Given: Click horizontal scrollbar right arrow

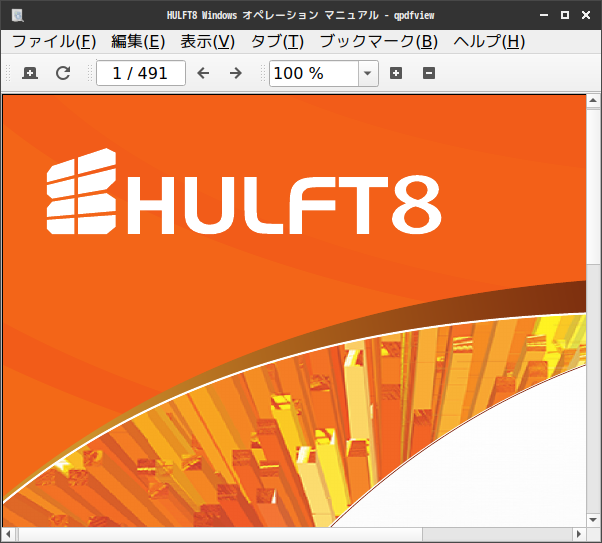Looking at the screenshot, I should click(579, 534).
